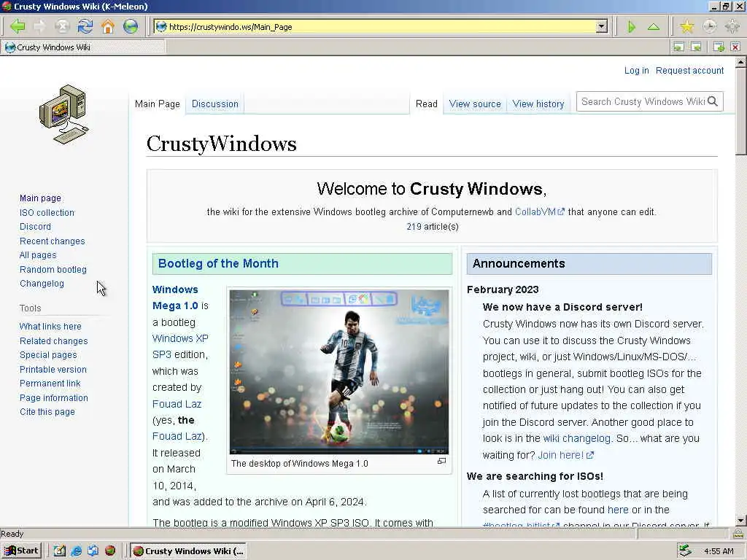Open the Discord sidebar link

pos(35,227)
